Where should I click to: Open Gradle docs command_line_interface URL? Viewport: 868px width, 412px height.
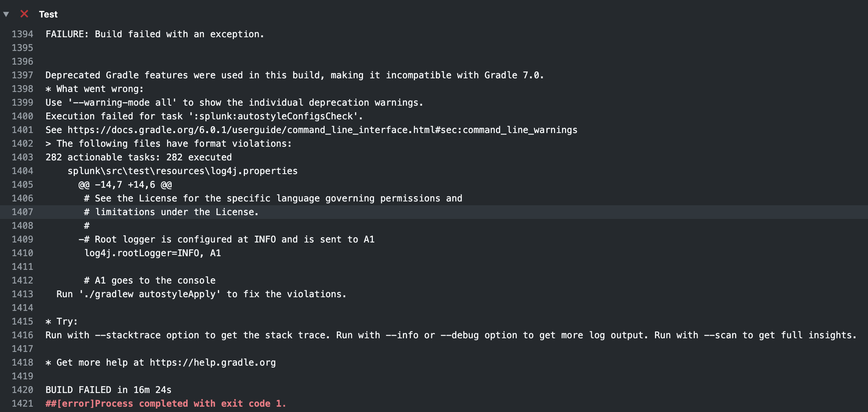pos(322,130)
